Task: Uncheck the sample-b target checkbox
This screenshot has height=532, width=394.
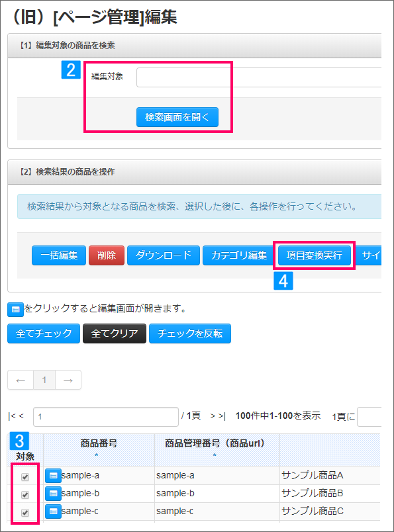Action: click(25, 495)
